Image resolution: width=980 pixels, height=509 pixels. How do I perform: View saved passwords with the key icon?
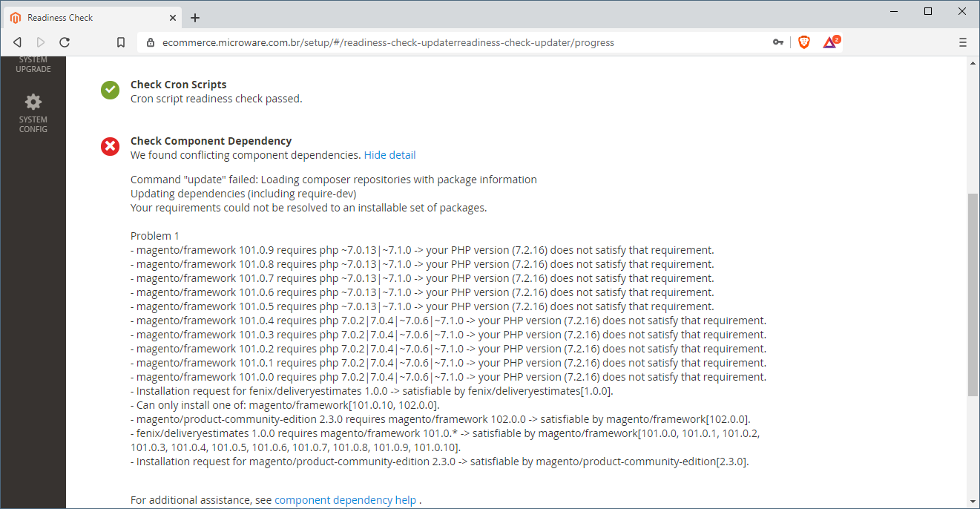pos(777,42)
